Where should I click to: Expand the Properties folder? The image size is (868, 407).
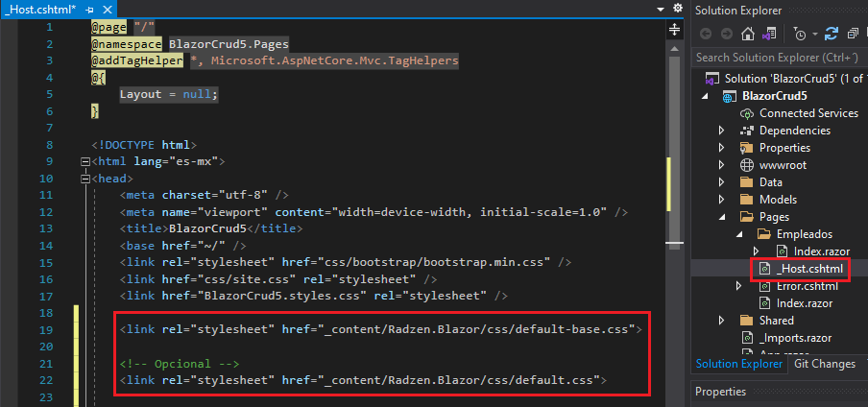click(721, 148)
